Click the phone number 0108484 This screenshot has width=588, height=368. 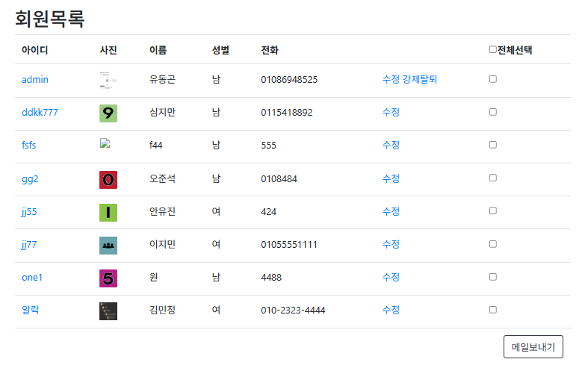(x=279, y=179)
